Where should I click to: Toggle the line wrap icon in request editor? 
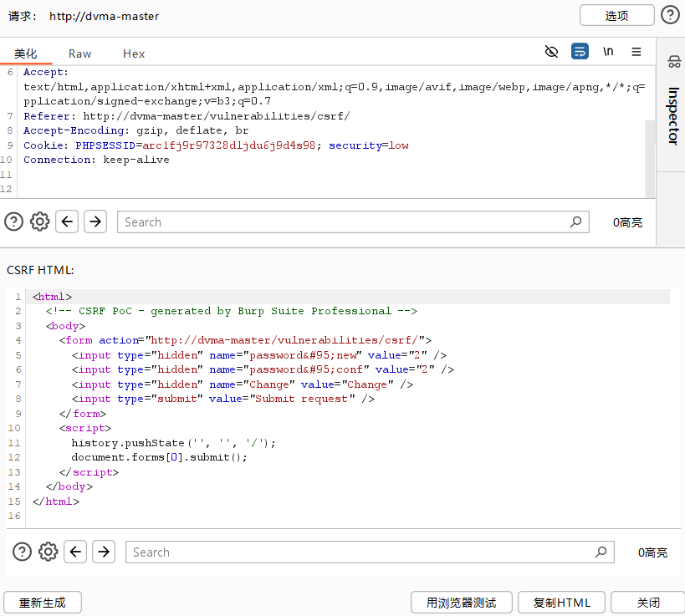pos(580,52)
